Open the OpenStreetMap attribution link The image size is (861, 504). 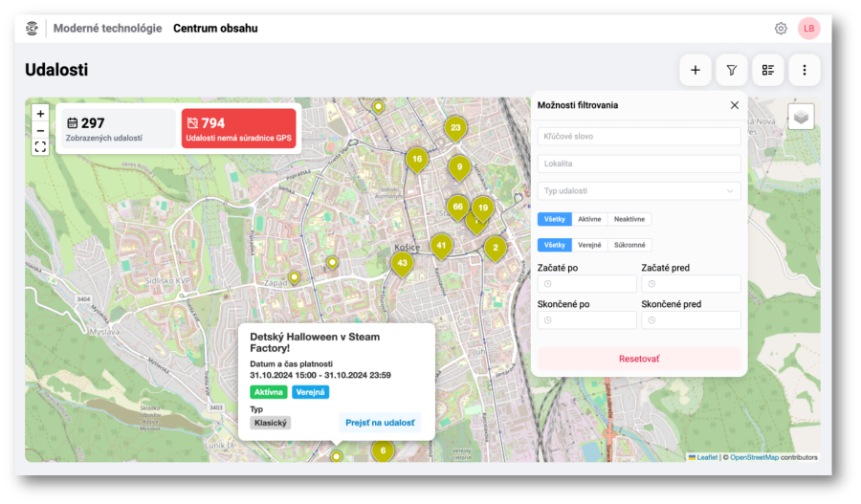(x=754, y=457)
